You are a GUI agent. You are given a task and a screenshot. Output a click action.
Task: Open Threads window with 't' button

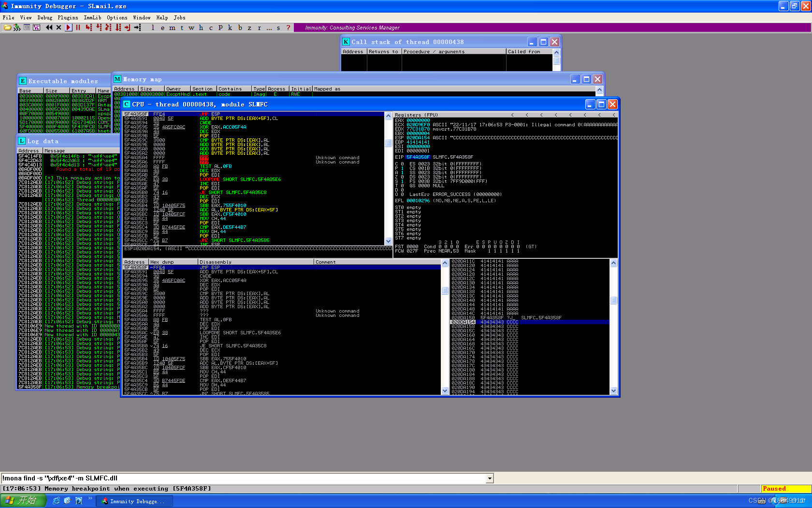click(x=182, y=28)
